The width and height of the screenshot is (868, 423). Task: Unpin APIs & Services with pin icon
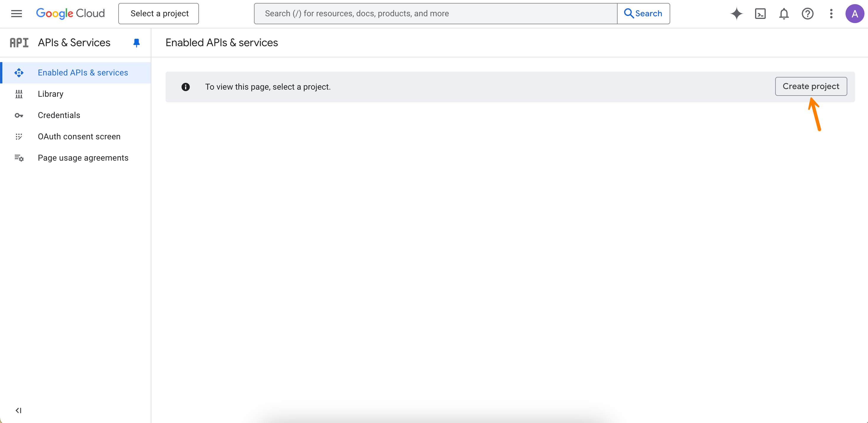coord(136,43)
